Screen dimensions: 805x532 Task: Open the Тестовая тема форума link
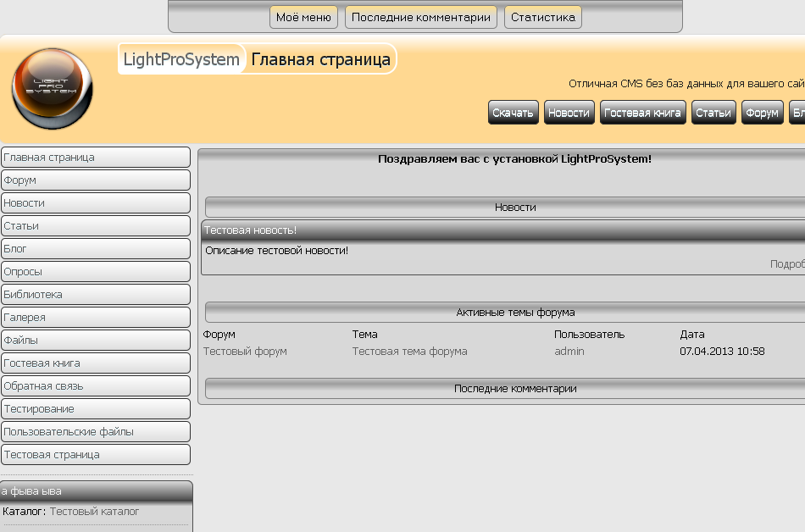point(409,352)
